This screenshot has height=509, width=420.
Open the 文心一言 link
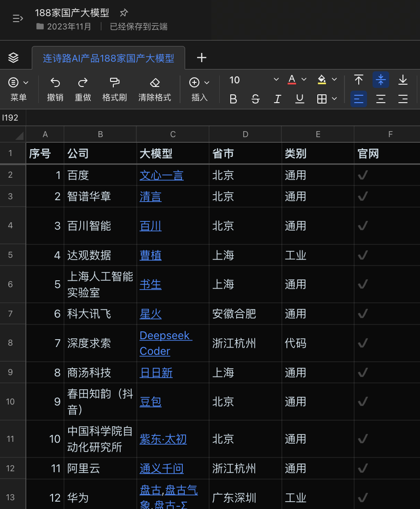point(162,175)
